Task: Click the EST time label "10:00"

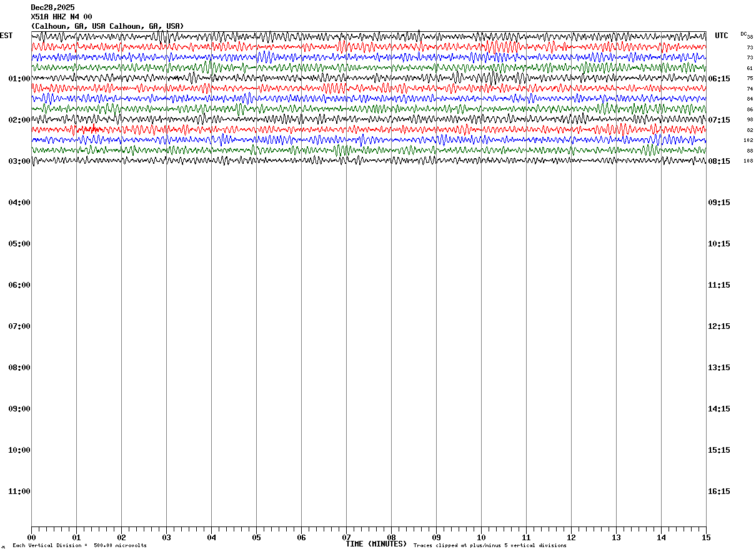Action: [x=19, y=450]
